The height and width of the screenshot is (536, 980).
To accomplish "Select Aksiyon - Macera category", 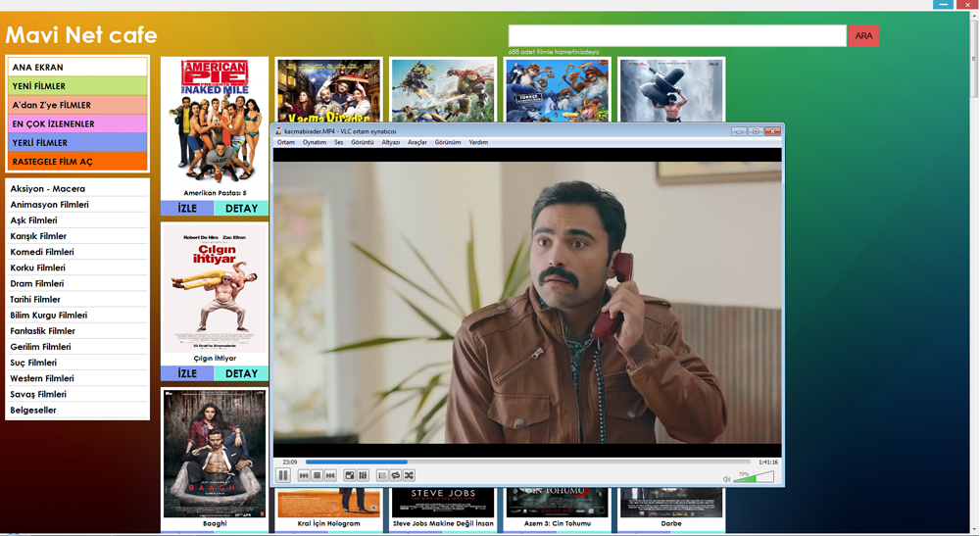I will tap(77, 188).
